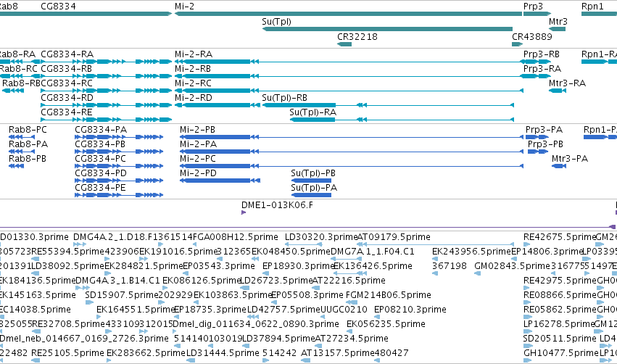Click EST label SD15907.5prime
Screen dimensions: 617x364
pyautogui.click(x=122, y=295)
